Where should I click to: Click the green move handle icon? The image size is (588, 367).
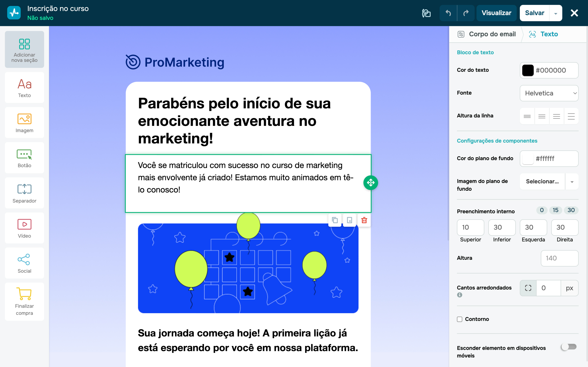(371, 183)
